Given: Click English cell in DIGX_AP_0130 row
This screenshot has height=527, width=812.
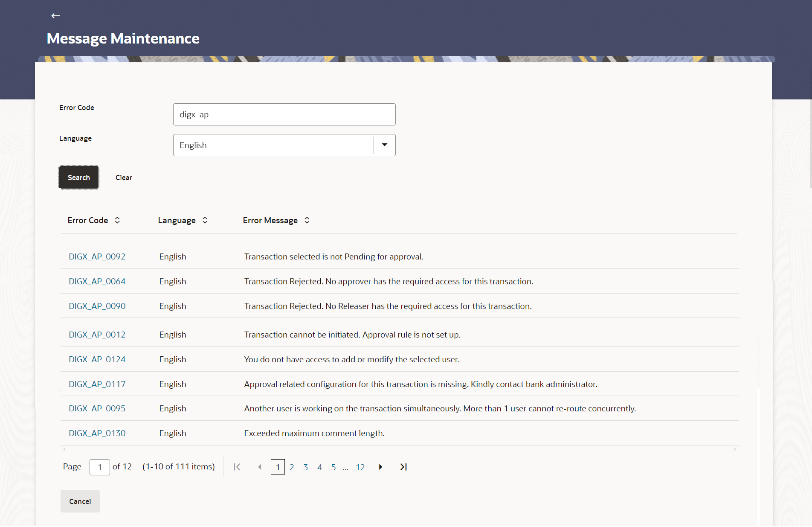Looking at the screenshot, I should (x=173, y=433).
